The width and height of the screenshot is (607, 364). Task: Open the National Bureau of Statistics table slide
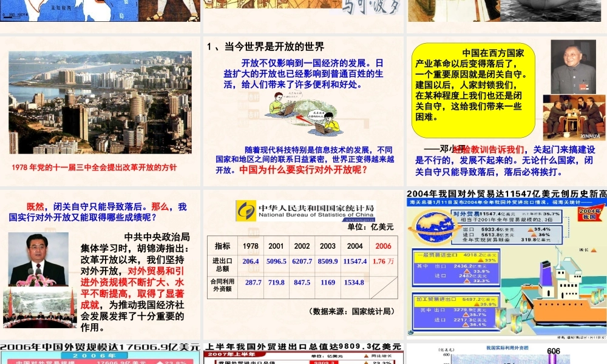point(303,265)
